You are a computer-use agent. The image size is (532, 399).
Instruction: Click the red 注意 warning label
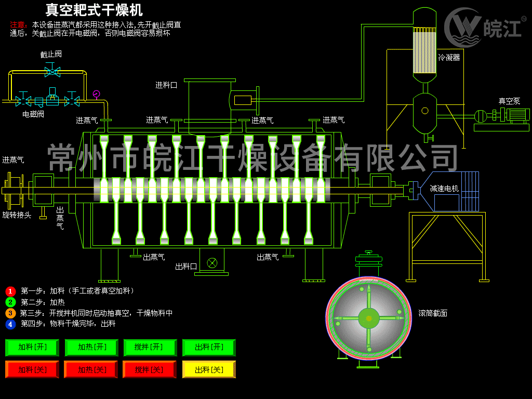pyautogui.click(x=18, y=25)
